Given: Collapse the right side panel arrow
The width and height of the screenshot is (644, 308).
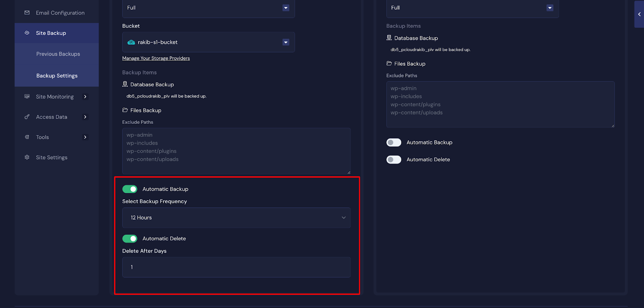Looking at the screenshot, I should [x=639, y=15].
